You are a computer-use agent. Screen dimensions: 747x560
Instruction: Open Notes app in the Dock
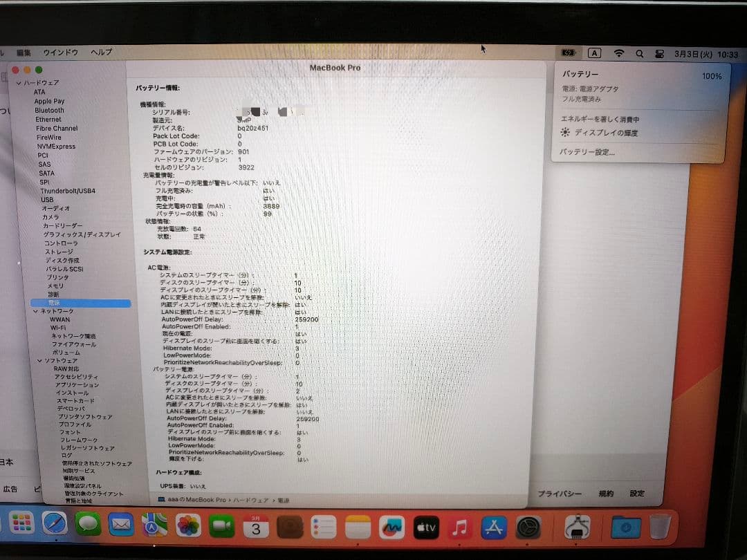pyautogui.click(x=358, y=528)
